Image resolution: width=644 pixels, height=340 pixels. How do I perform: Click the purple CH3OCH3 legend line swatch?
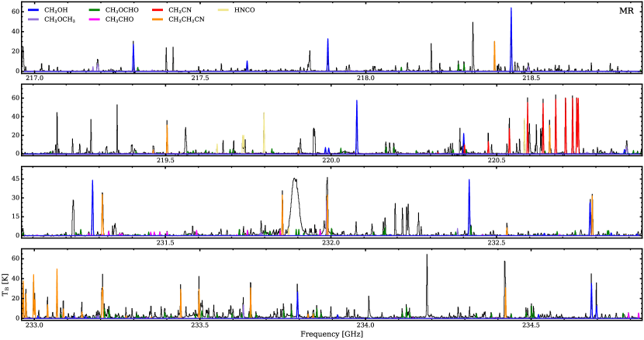click(x=33, y=19)
